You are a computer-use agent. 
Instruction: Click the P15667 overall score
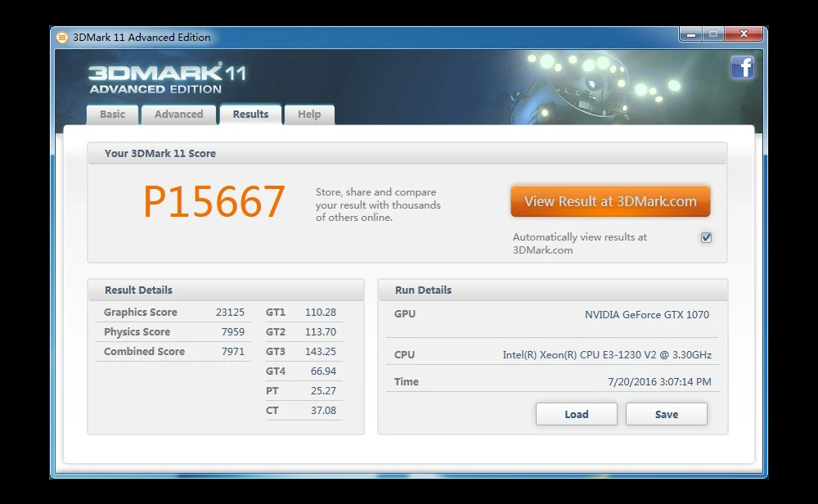pyautogui.click(x=214, y=202)
